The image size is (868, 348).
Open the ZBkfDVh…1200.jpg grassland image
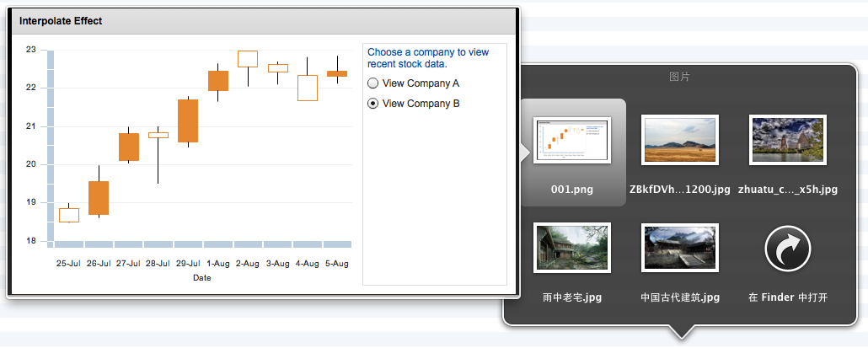click(x=679, y=140)
